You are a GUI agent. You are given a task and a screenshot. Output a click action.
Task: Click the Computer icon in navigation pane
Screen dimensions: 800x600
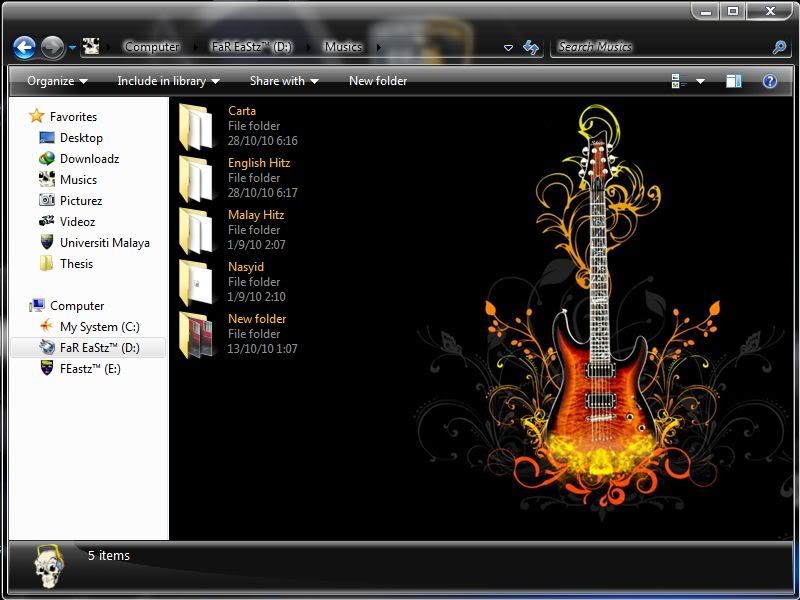point(37,305)
